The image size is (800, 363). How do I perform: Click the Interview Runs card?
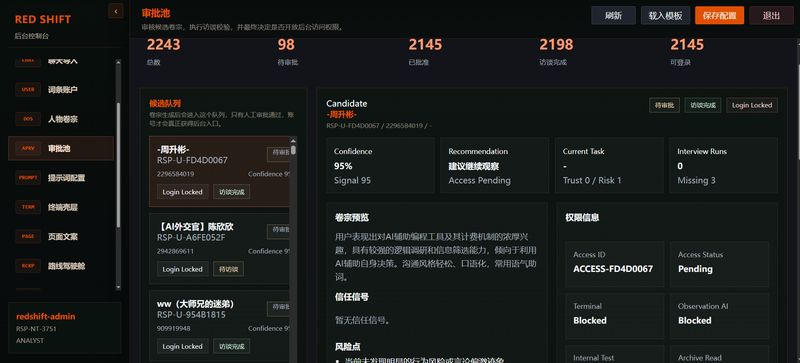[723, 165]
